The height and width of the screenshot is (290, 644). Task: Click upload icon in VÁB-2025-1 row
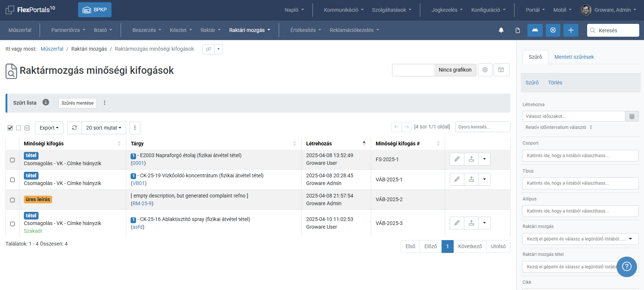pyautogui.click(x=471, y=179)
